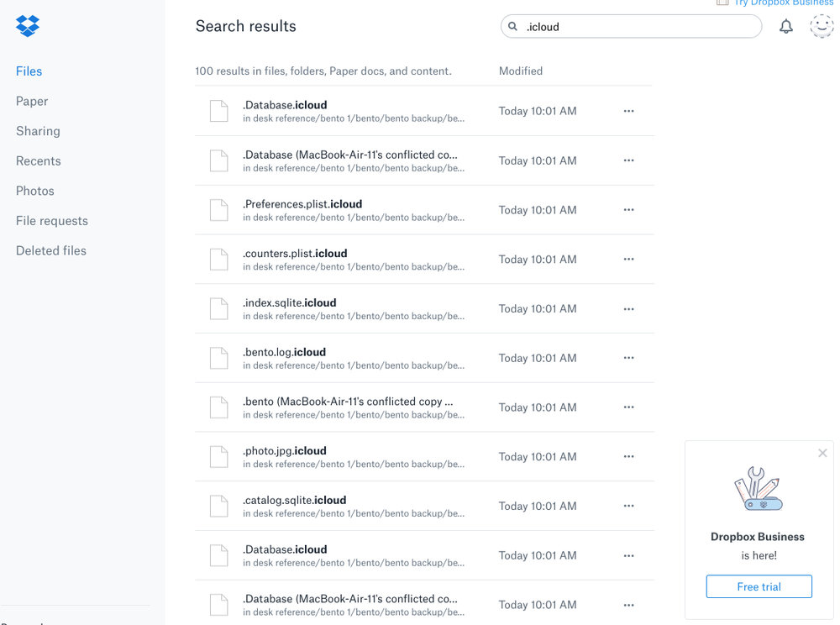The width and height of the screenshot is (840, 625).
Task: Click folder path under .index.sqlite.icloud
Action: pyautogui.click(x=354, y=317)
